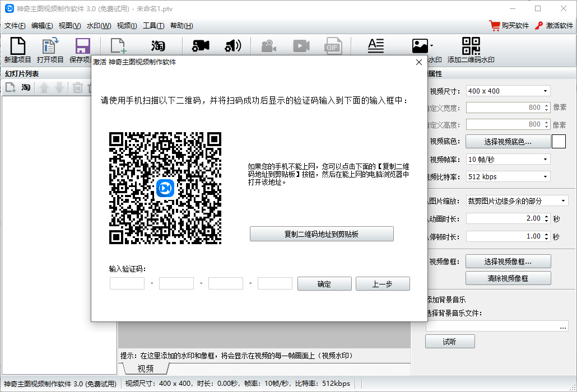
Task: Select the 视频 tab at the bottom
Action: (145, 368)
